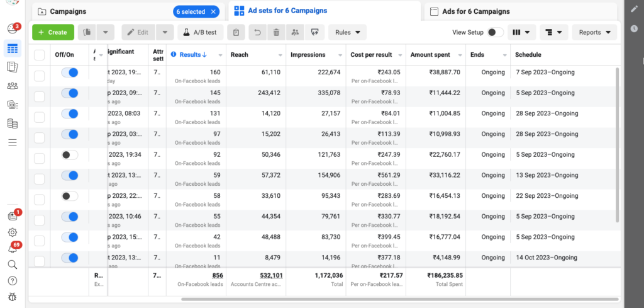Open the notifications bell with 69 badge
The image size is (644, 308).
tap(12, 248)
